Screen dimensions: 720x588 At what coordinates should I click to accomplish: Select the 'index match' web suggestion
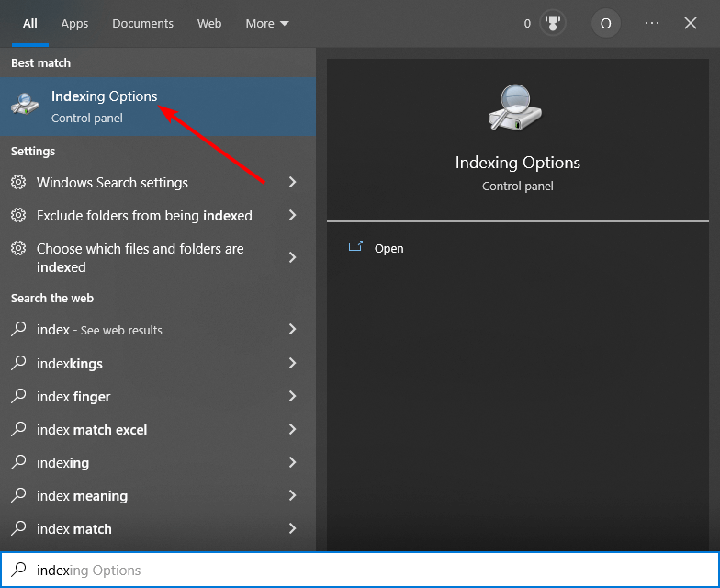(x=158, y=529)
